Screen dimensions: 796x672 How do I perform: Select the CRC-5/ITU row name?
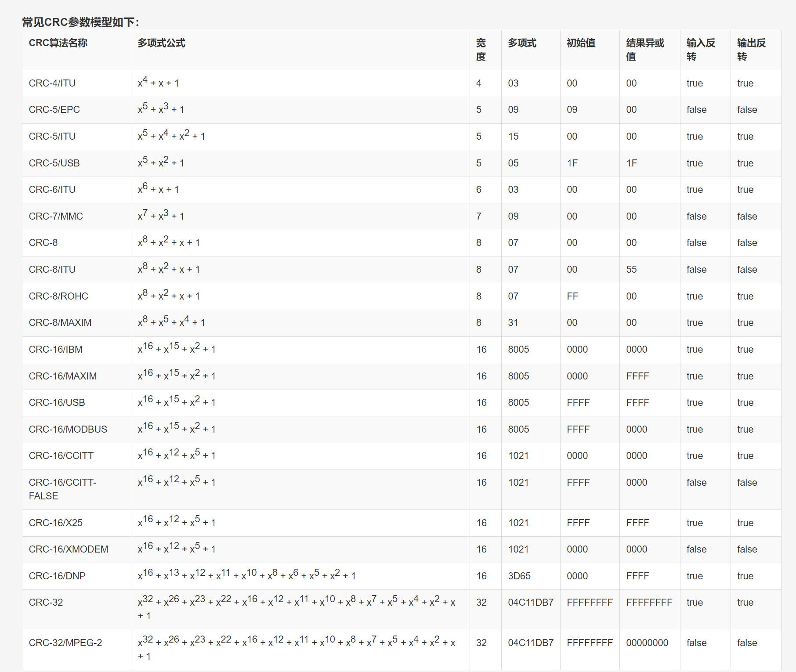[x=52, y=137]
